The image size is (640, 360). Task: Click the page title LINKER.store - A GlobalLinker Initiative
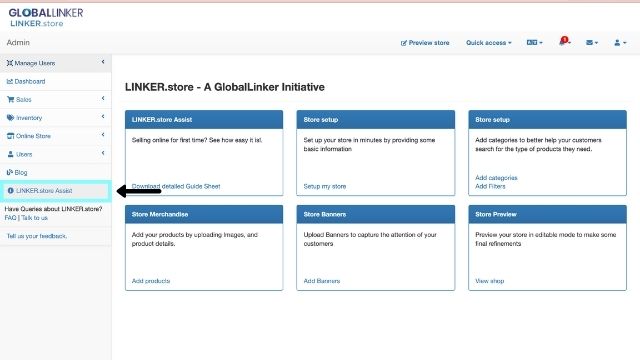(x=225, y=87)
